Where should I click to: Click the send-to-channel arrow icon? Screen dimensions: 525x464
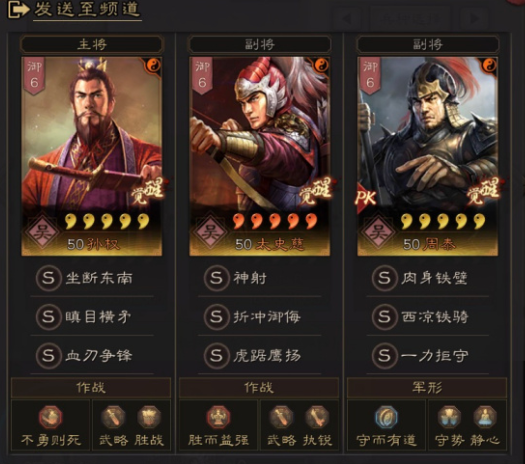click(18, 9)
